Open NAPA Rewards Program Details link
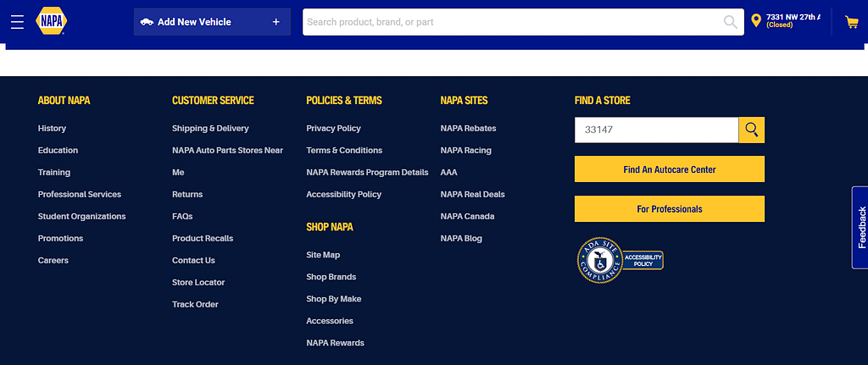This screenshot has height=365, width=868. pyautogui.click(x=367, y=173)
